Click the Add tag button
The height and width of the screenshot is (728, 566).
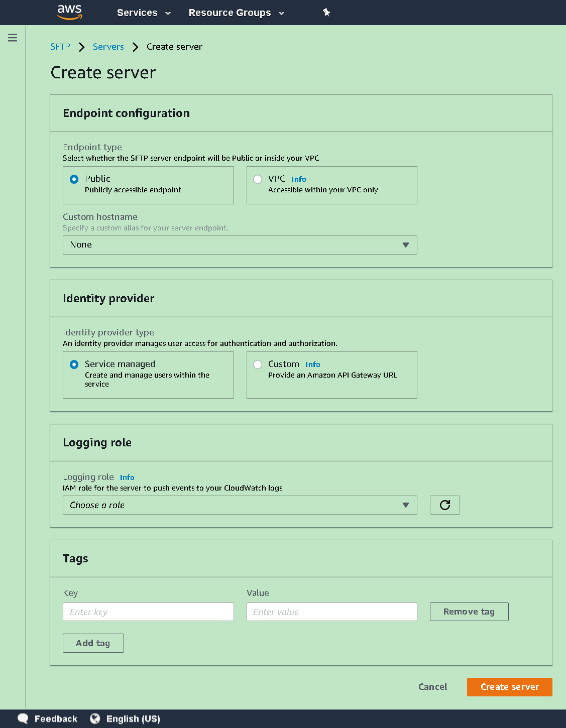(93, 643)
